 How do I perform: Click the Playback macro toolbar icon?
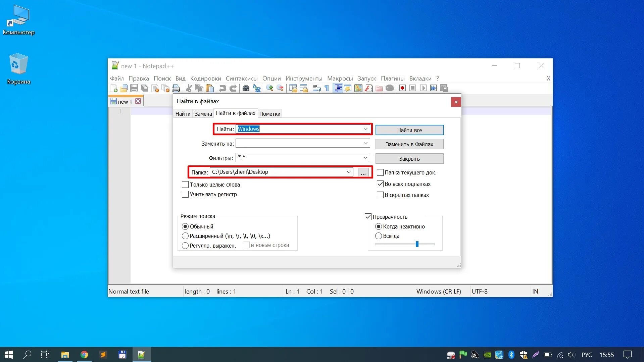click(x=423, y=88)
